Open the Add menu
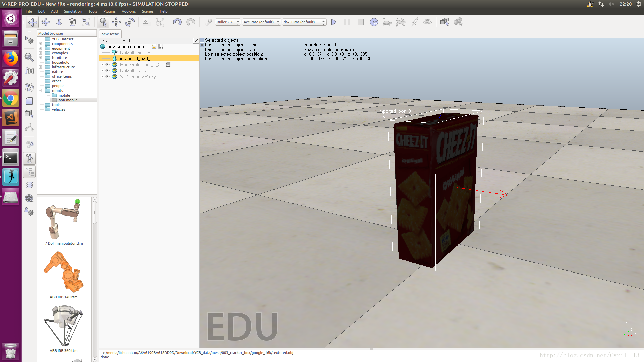 54,11
